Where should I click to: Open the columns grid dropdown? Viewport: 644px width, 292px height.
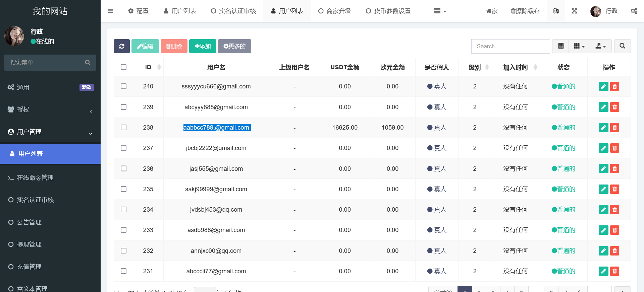tap(579, 46)
